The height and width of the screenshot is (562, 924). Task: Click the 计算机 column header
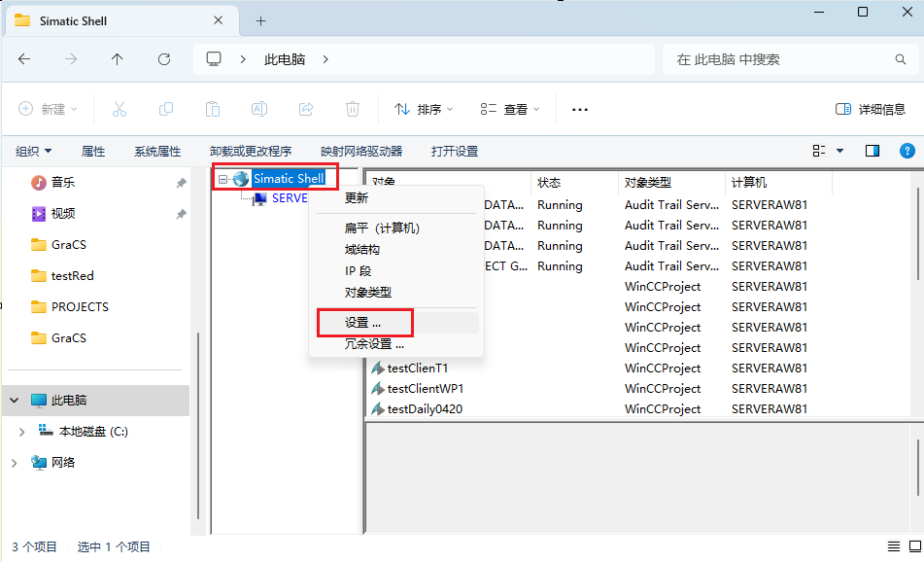point(778,183)
